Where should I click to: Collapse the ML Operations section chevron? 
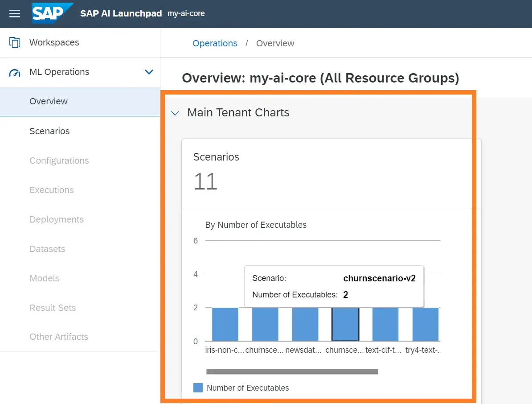[149, 72]
